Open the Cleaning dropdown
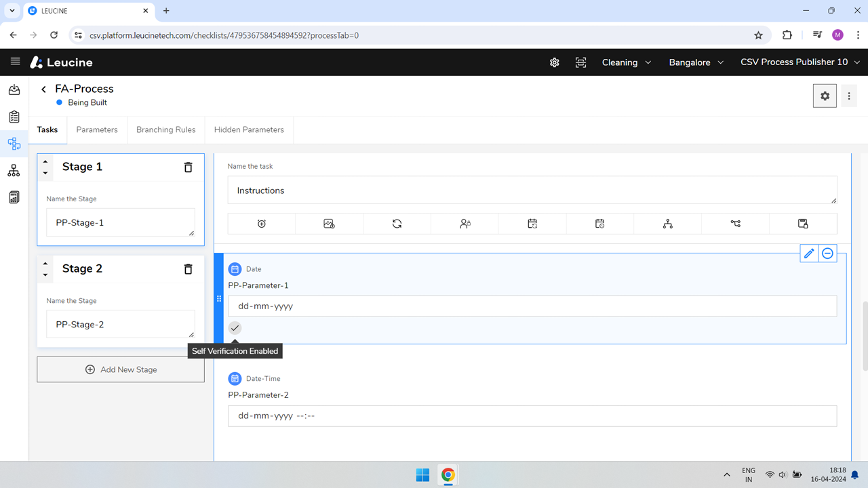Screen dimensions: 868x488 coord(627,62)
